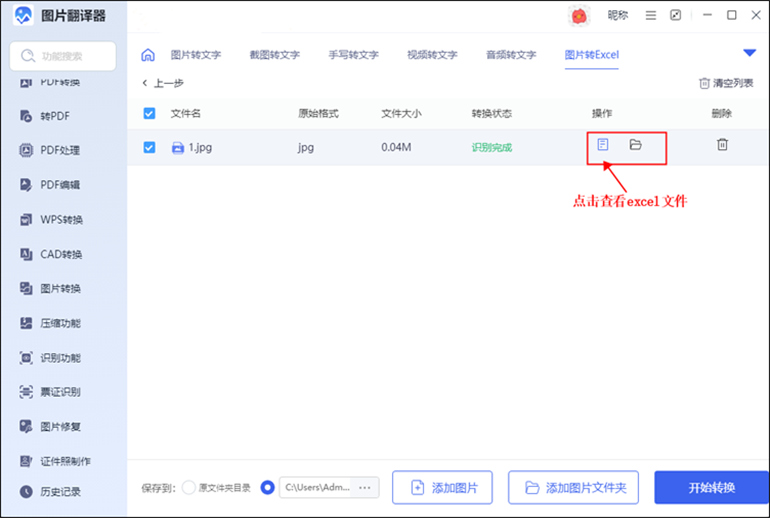Click the 文件名 column header

[x=186, y=113]
